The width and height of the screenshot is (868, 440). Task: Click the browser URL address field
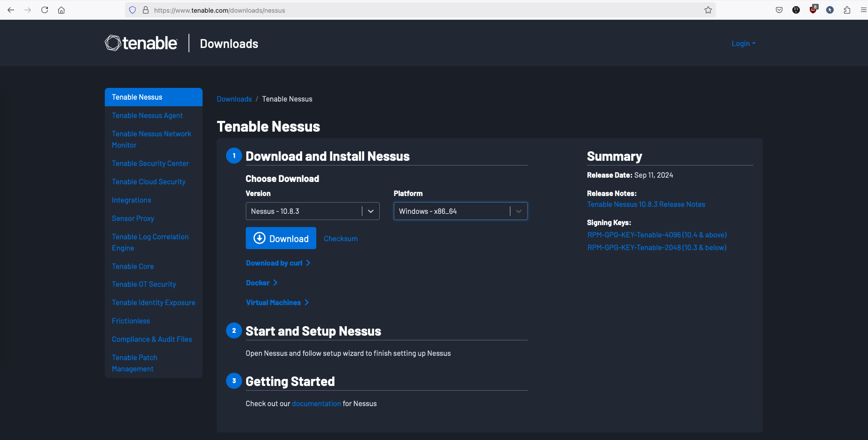[x=423, y=10]
